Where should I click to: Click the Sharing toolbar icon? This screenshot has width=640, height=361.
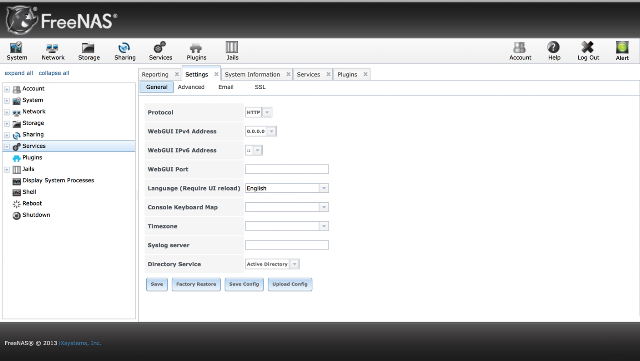coord(124,51)
